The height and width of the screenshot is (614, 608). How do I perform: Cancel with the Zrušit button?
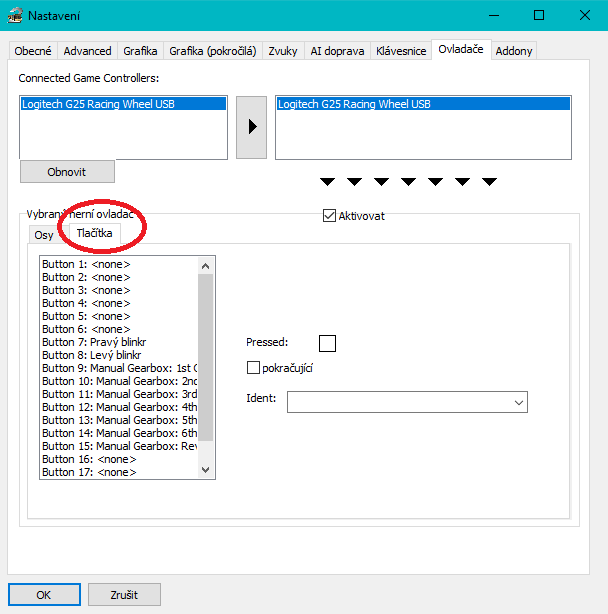[124, 594]
